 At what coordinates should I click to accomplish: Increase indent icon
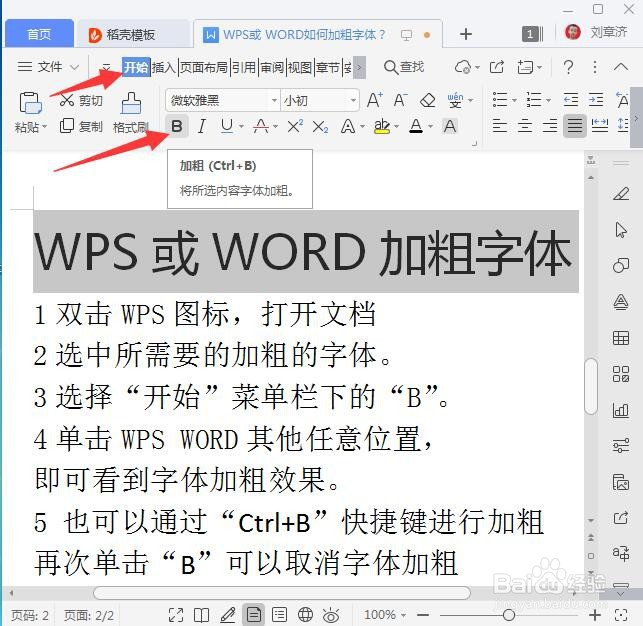(596, 100)
